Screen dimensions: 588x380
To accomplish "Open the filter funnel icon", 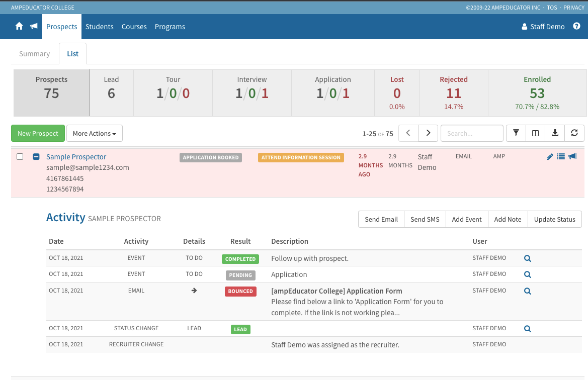I will point(516,133).
